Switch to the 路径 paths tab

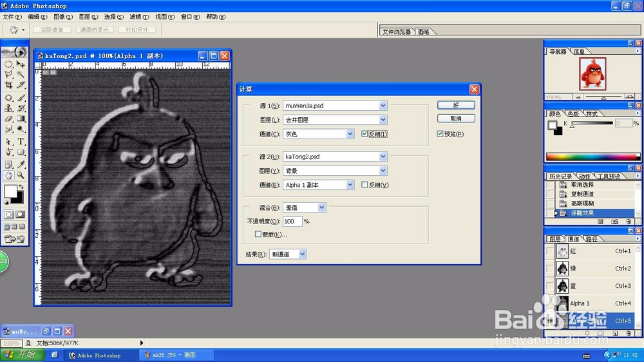click(x=591, y=239)
